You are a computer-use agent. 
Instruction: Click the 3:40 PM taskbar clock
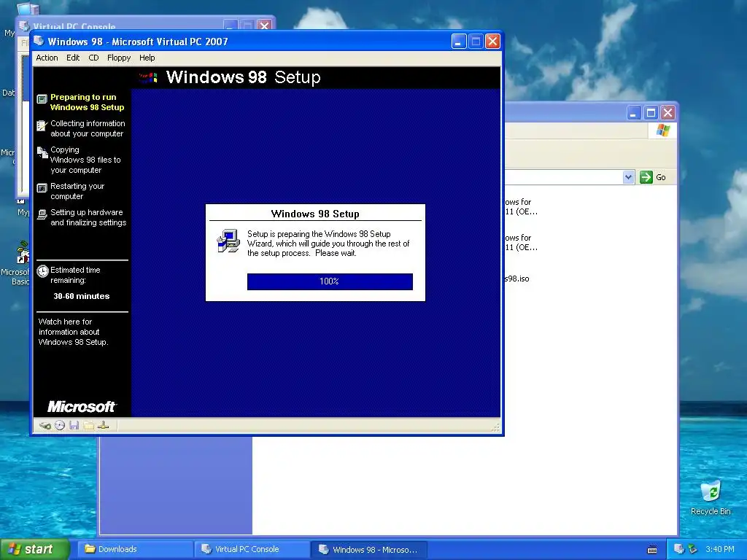click(720, 549)
